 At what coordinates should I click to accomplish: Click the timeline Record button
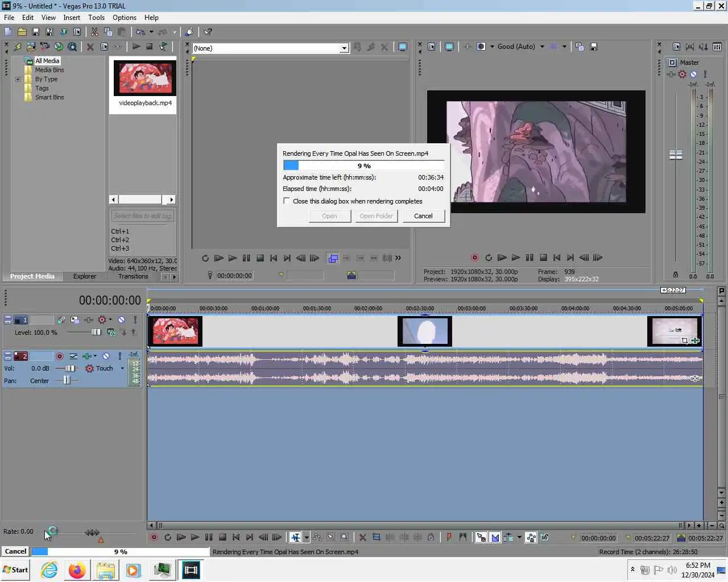154,537
